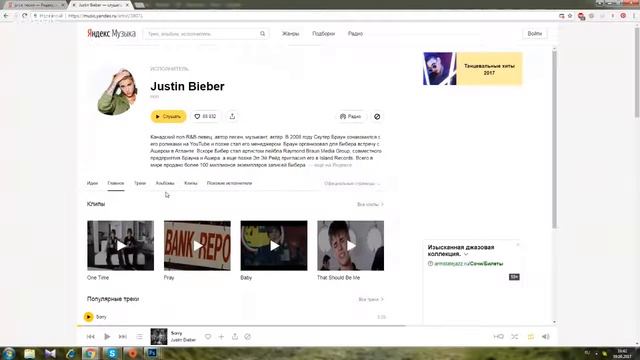Bookmark the page with the star icon
The image size is (640, 360).
pos(570,16)
